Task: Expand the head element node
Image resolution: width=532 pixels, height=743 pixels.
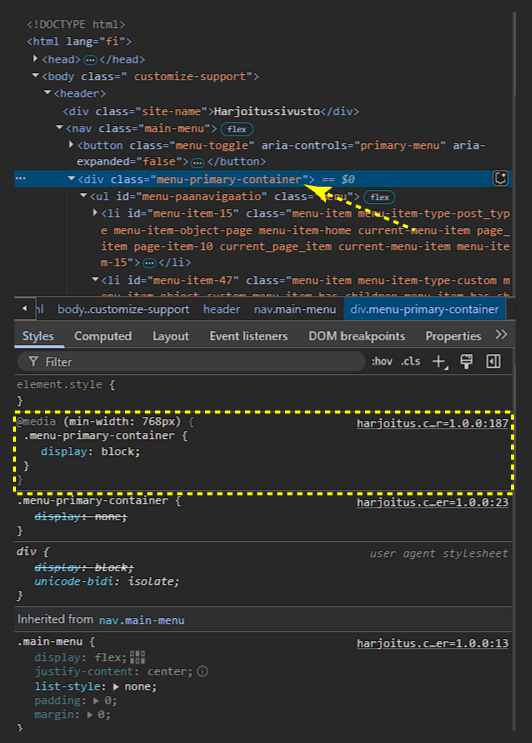Action: (35, 59)
